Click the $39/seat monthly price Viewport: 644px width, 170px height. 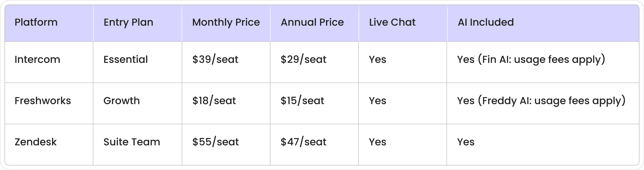tap(215, 60)
